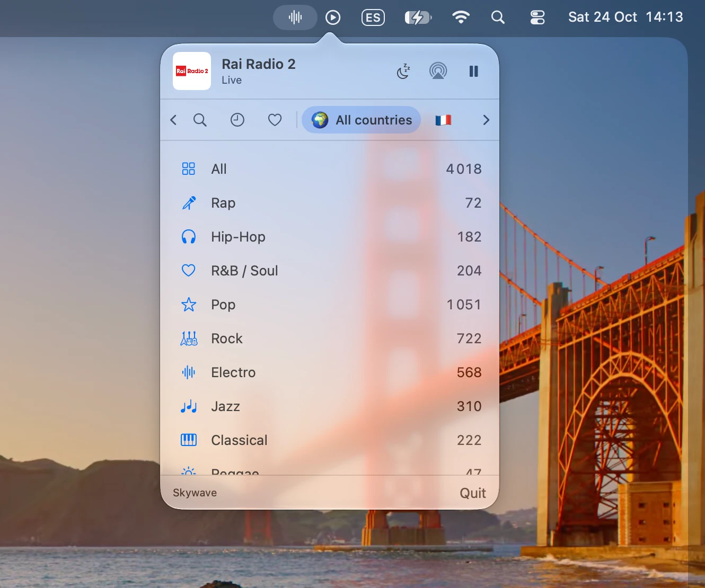The image size is (705, 588).
Task: Open the Rap genre row
Action: tap(330, 203)
